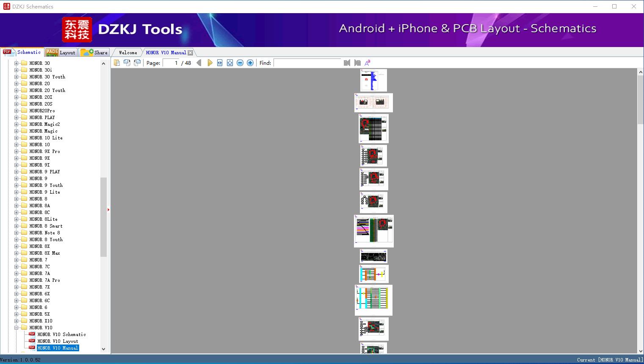The image size is (644, 364).
Task: Open HONOR V10 Layout PDF file
Action: (58, 341)
